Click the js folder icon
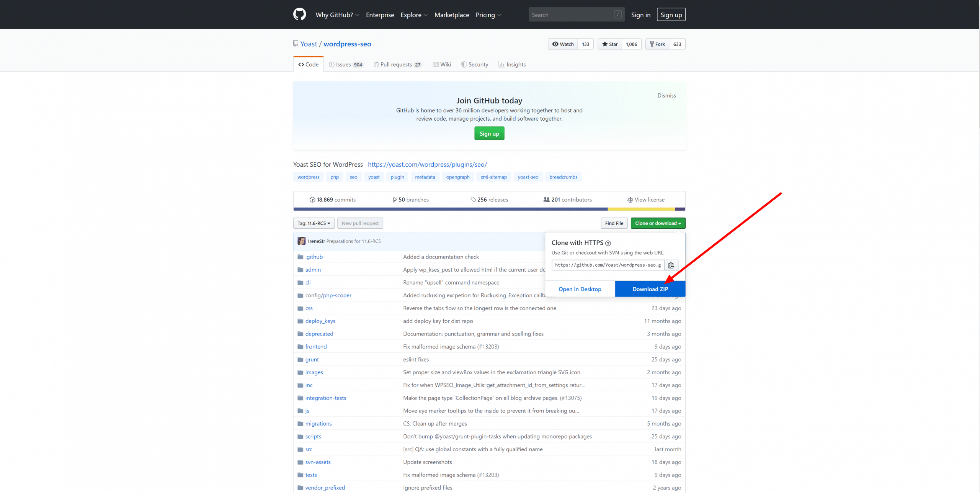Image resolution: width=980 pixels, height=493 pixels. pyautogui.click(x=300, y=411)
